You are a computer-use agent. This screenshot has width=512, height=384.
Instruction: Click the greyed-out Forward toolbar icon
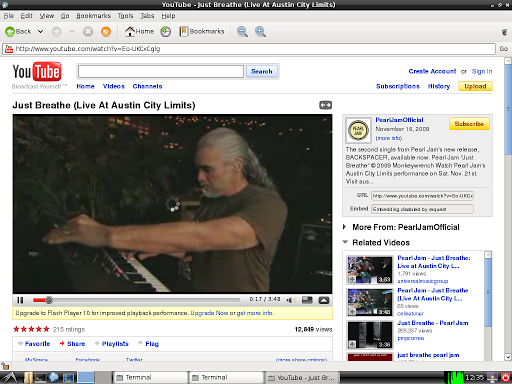tap(56, 32)
